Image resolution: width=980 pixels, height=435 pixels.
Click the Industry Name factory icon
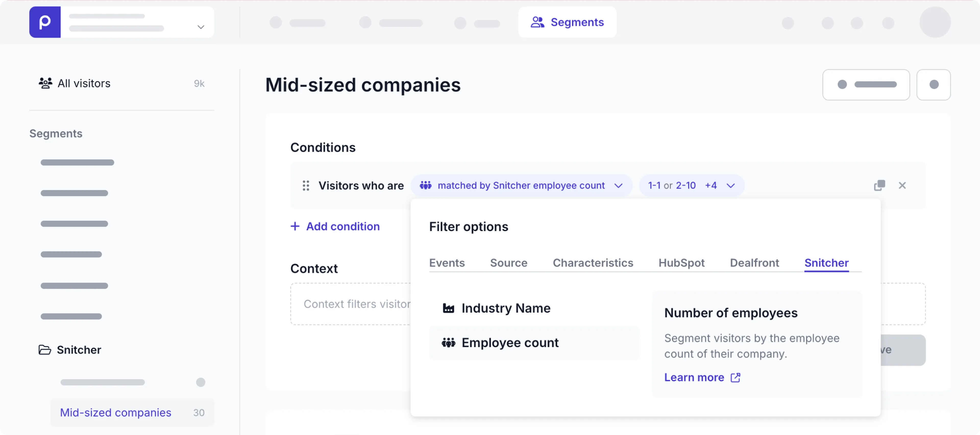tap(449, 308)
